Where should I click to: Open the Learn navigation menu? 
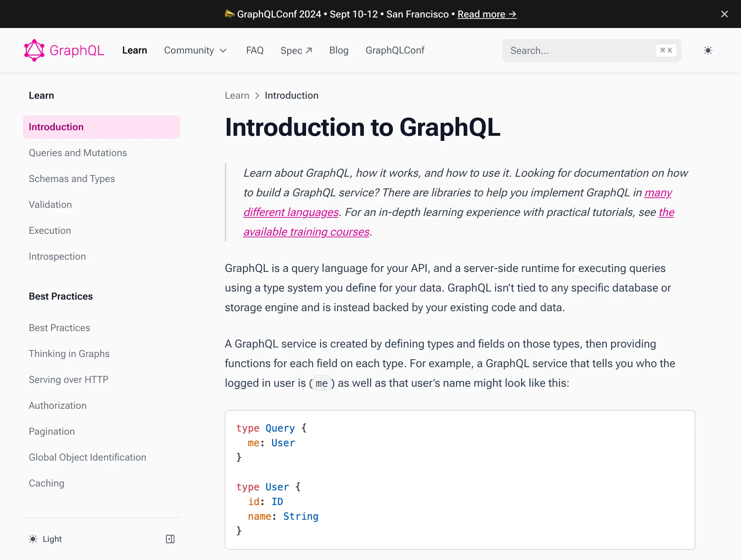click(134, 50)
